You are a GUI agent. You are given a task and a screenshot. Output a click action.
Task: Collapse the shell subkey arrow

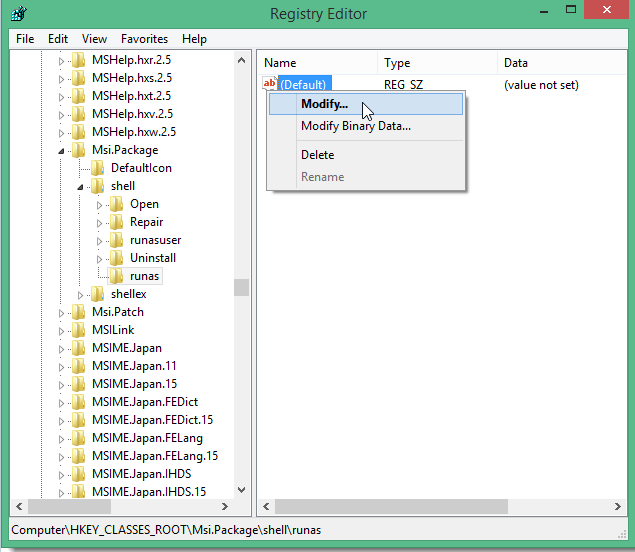[x=80, y=187]
